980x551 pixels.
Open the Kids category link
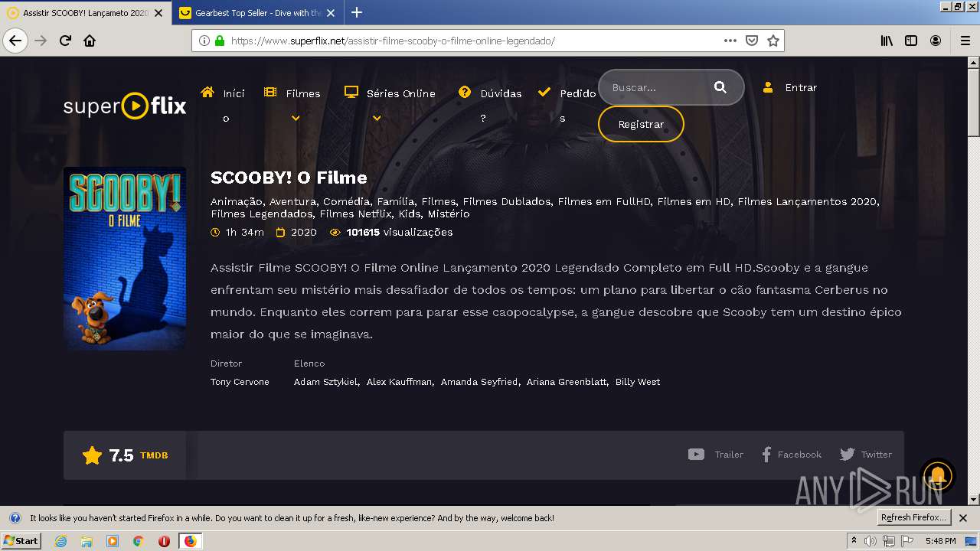point(410,214)
